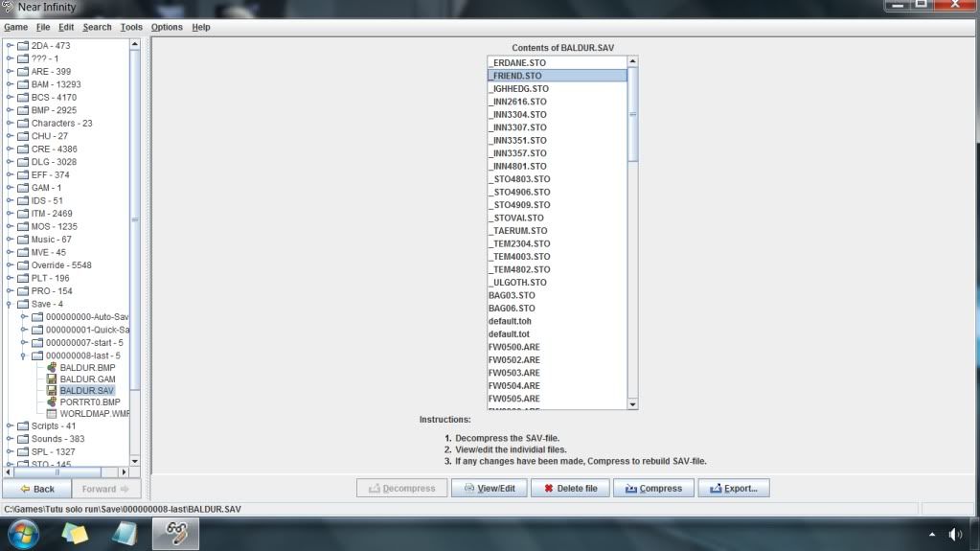Click the Characters folder icon
Image resolution: width=980 pixels, height=551 pixels.
(23, 124)
